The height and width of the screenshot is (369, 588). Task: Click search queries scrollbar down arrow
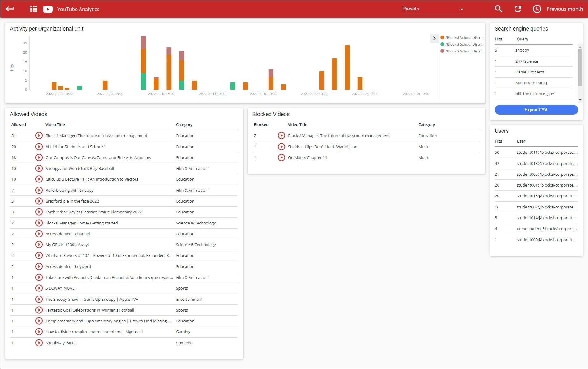(x=580, y=100)
